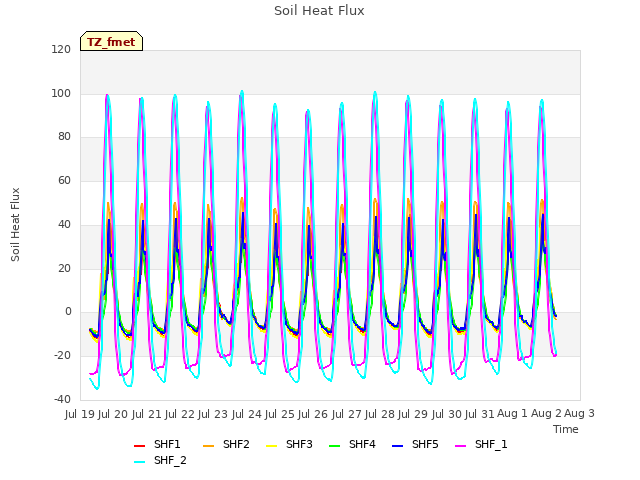Click the Jul 19 x-axis date label
The width and height of the screenshot is (640, 480).
(x=80, y=414)
